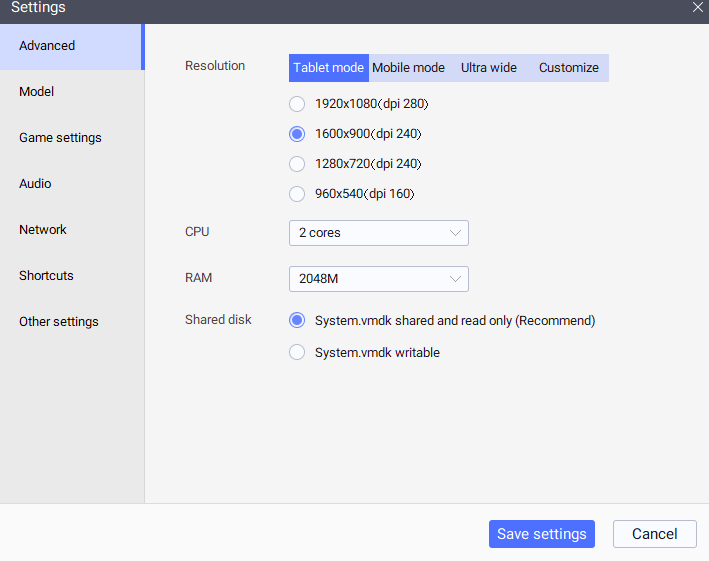709x561 pixels.
Task: Open the Shortcuts settings section
Action: 72,276
